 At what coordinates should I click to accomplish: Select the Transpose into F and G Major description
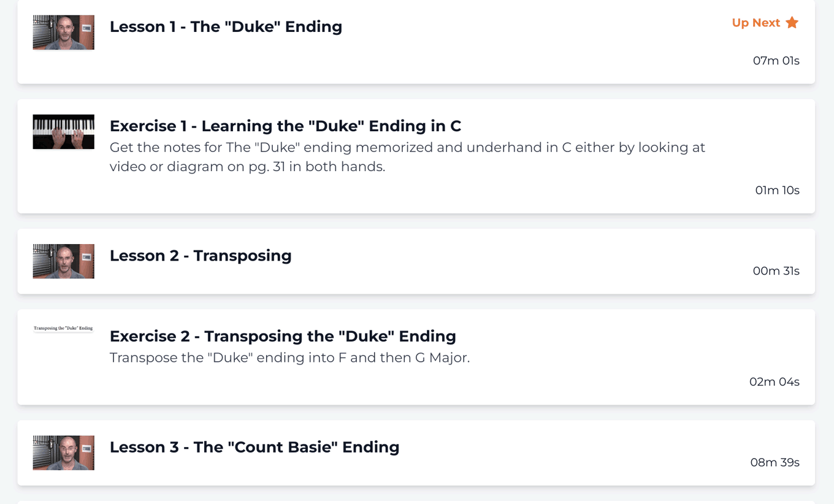289,357
